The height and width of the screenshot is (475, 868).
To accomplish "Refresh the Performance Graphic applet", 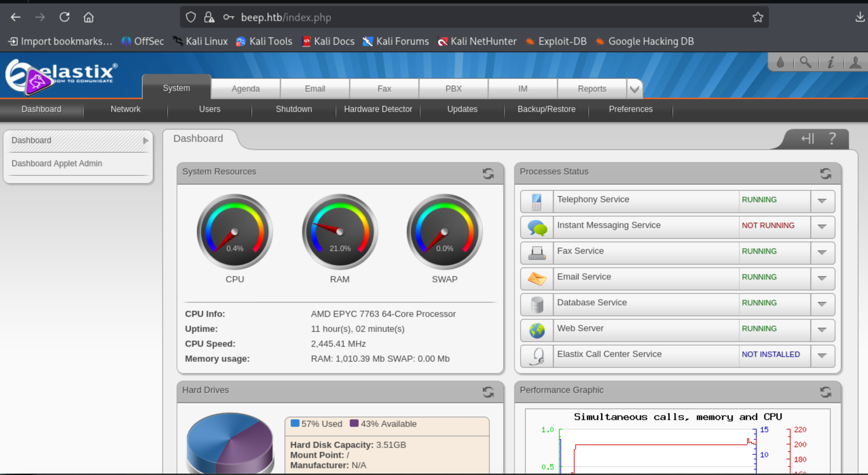I will click(826, 392).
